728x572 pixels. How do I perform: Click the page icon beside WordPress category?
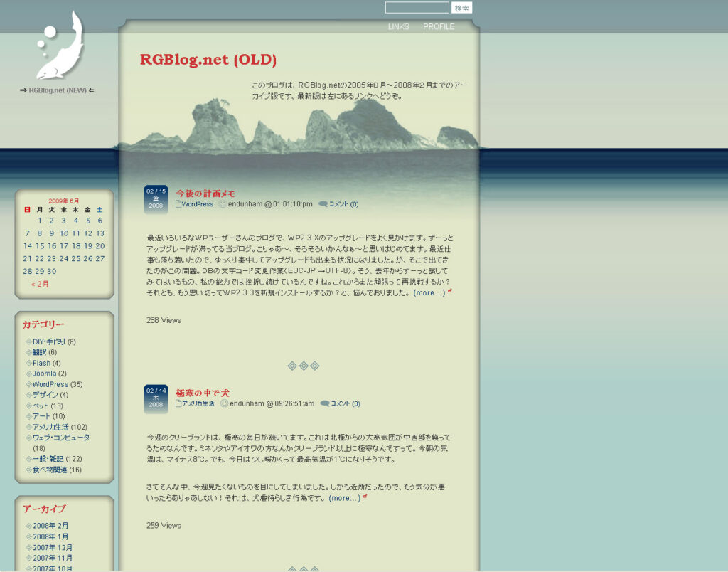[178, 204]
